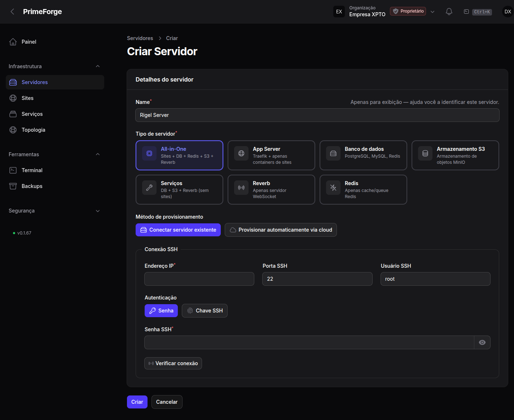
Task: Open Topologia from the sidebar icon
Action: (x=13, y=130)
